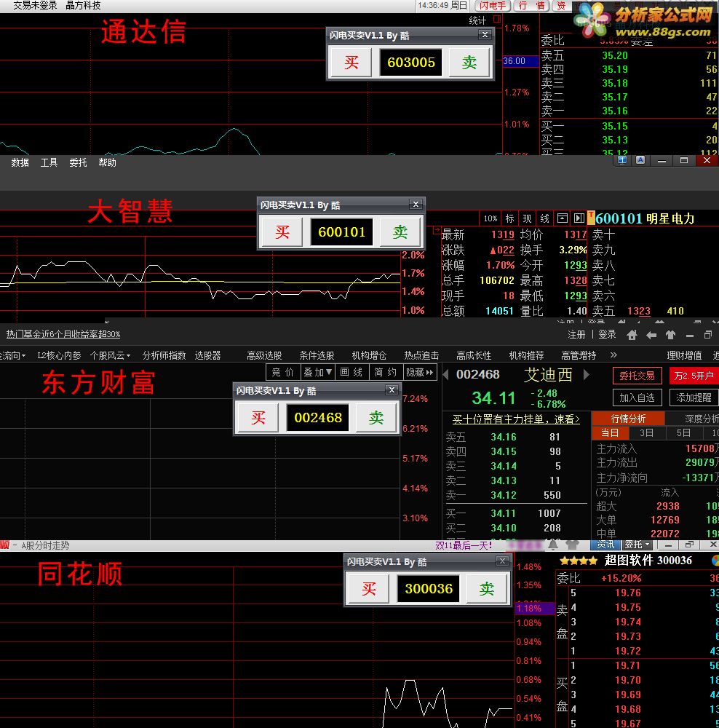Go to previous stock with left triangle
Image resolution: width=719 pixels, height=728 pixels.
[x=446, y=375]
